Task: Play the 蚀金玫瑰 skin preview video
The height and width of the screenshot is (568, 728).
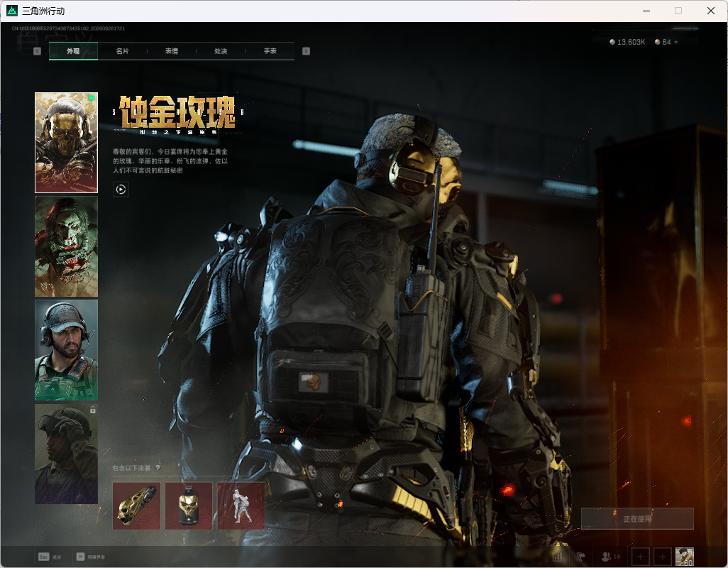Action: pos(121,190)
